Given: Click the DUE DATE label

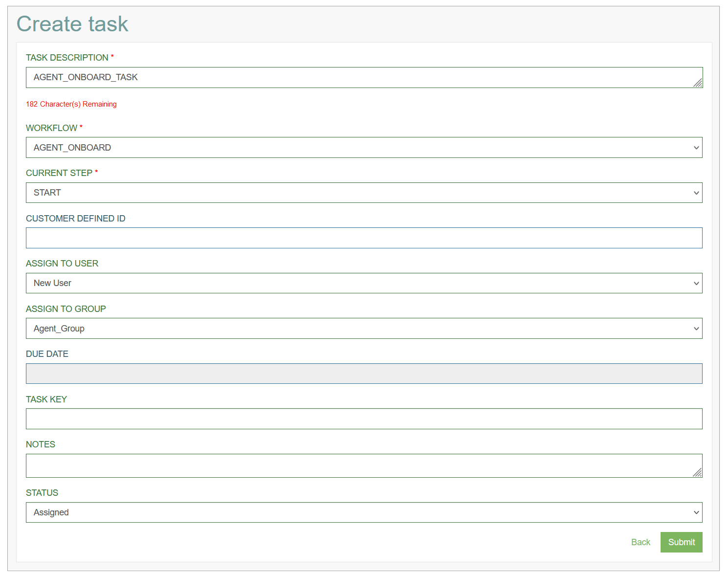Looking at the screenshot, I should pos(47,354).
